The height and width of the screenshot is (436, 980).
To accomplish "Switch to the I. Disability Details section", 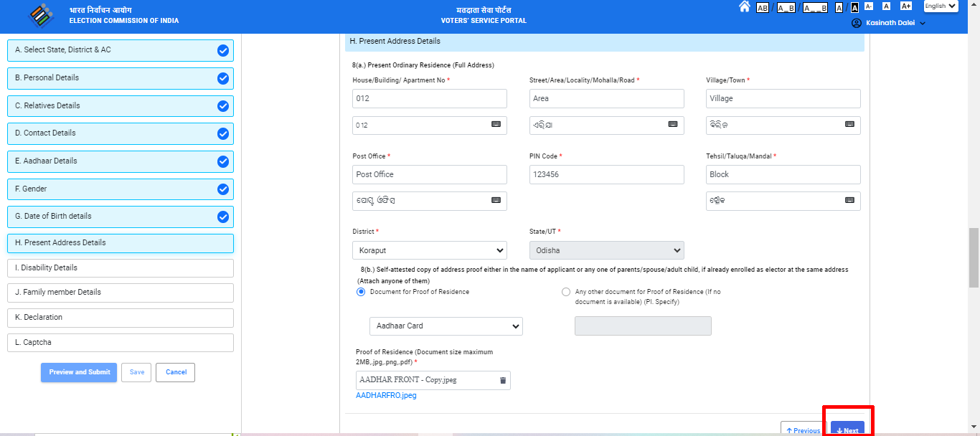I will pos(120,267).
